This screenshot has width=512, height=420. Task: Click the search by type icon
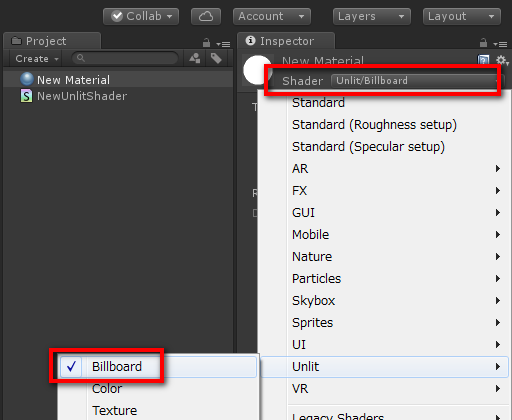195,58
